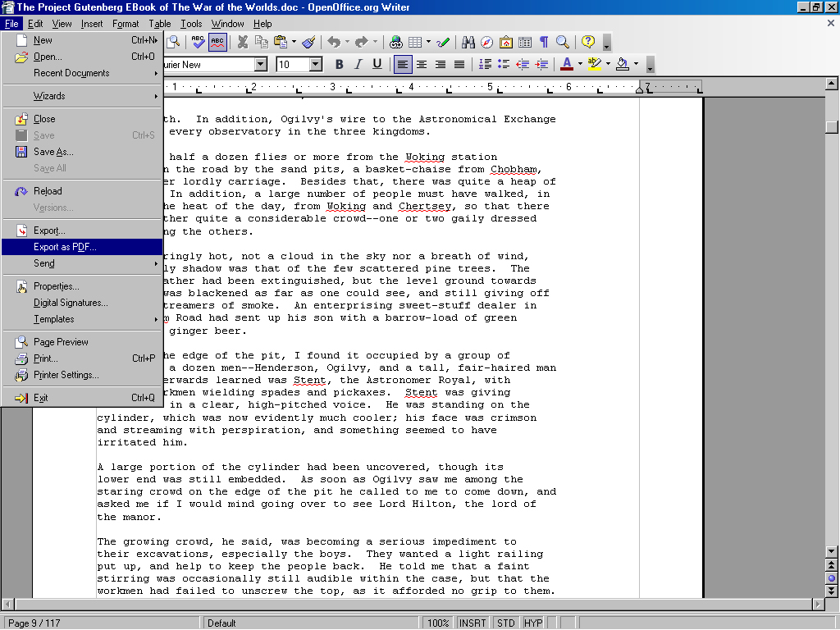Click the Decrease Indent icon
The width and height of the screenshot is (840, 630).
tap(523, 64)
